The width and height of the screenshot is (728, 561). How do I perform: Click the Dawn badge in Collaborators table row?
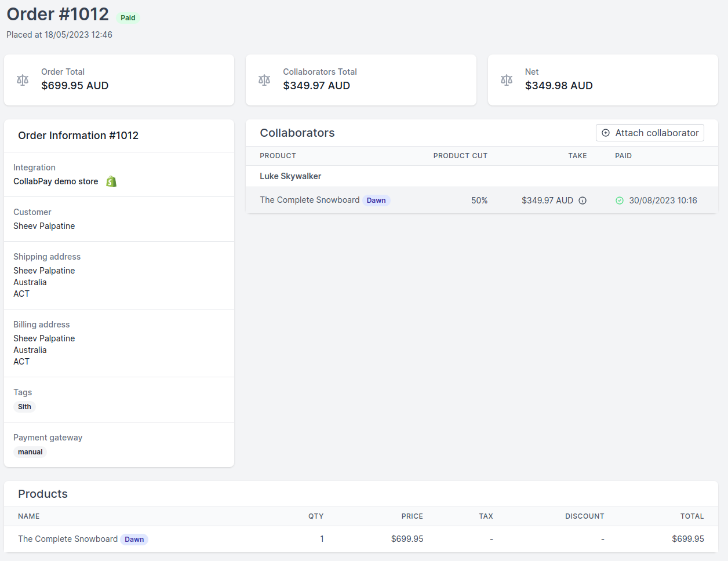pyautogui.click(x=376, y=201)
